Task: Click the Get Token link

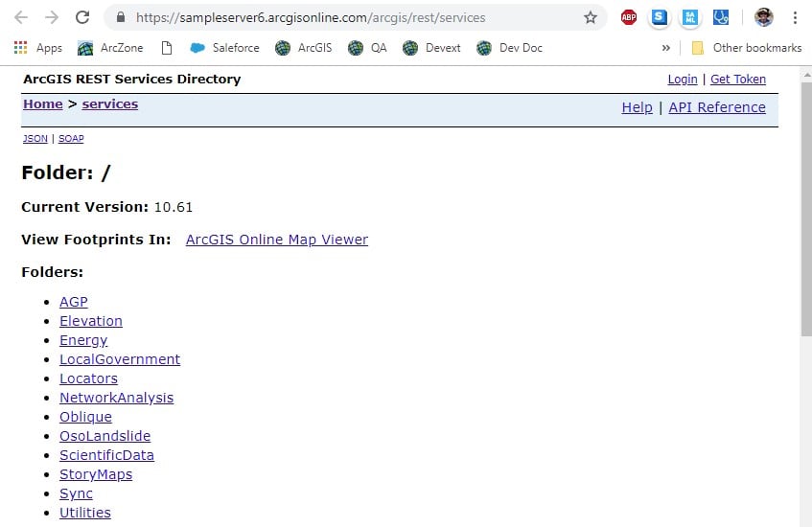Action: point(738,80)
